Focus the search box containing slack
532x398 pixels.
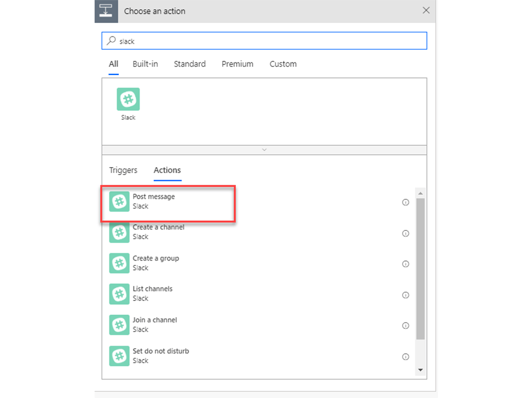[x=264, y=41]
